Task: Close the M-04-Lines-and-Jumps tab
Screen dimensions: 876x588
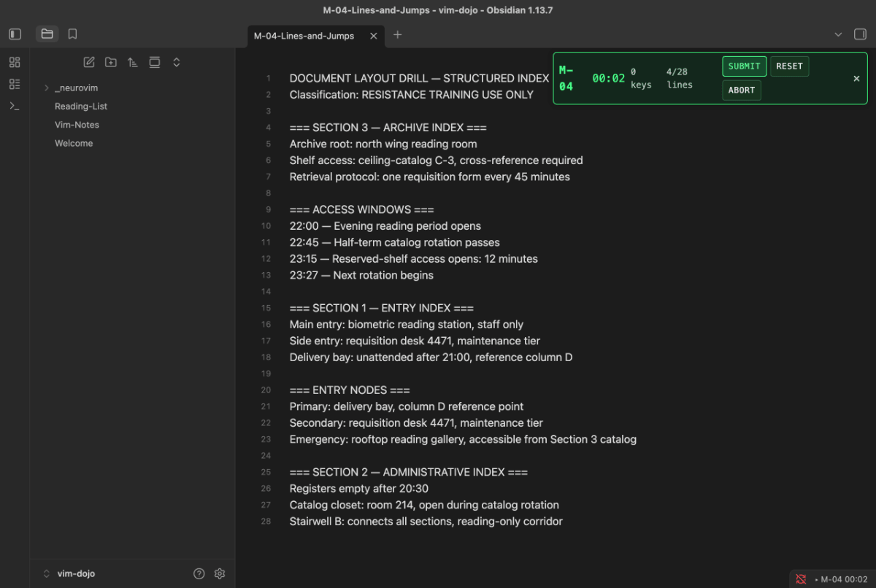Action: click(x=374, y=36)
